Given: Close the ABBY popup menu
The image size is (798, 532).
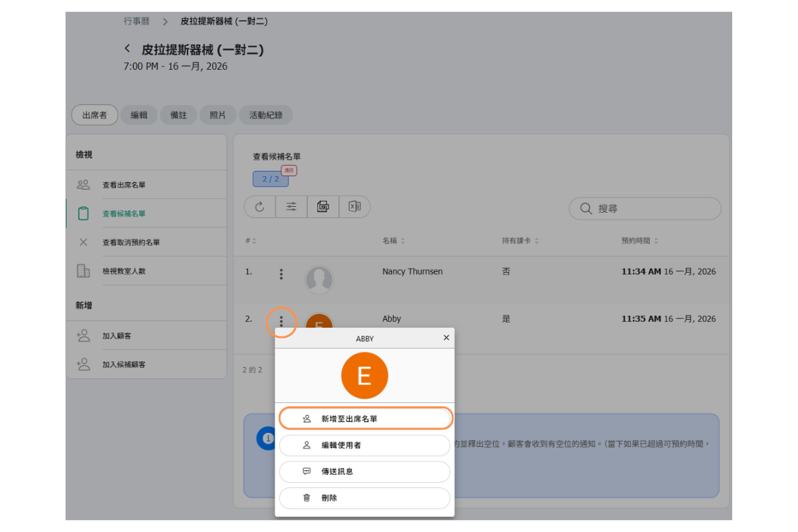Looking at the screenshot, I should 446,338.
